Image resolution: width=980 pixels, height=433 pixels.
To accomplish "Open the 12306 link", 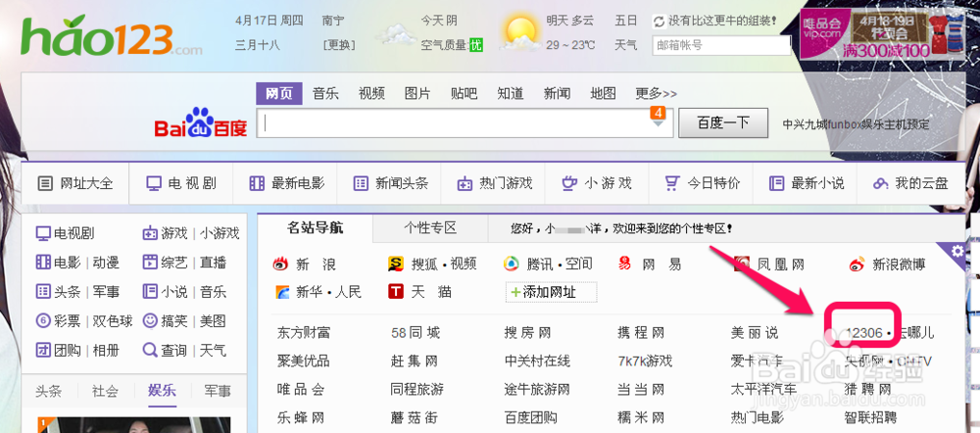I will click(x=863, y=333).
